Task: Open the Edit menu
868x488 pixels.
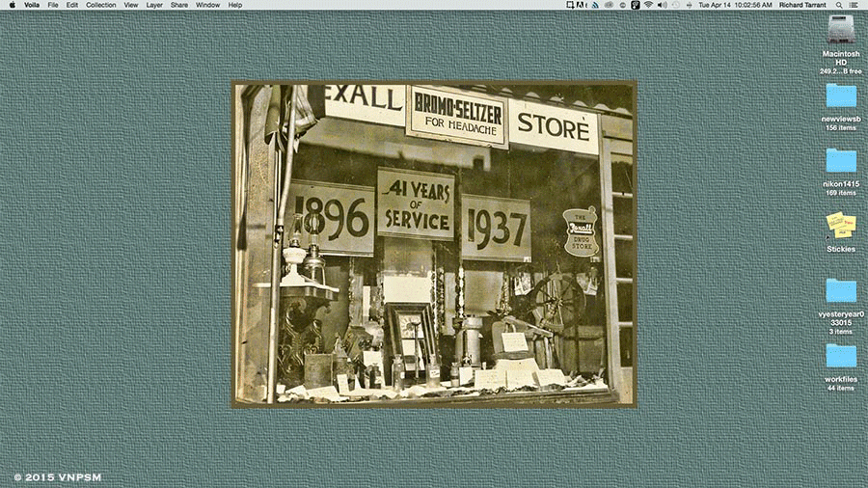Action: click(72, 5)
